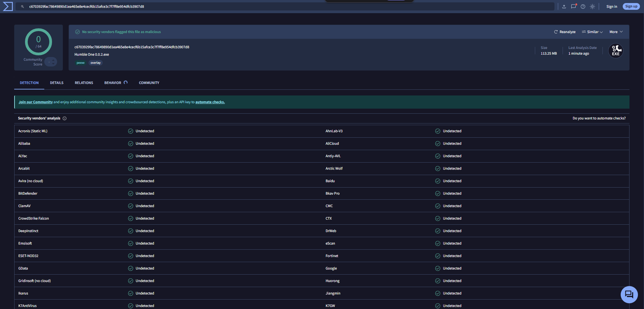Image resolution: width=644 pixels, height=309 pixels.
Task: Click the check icon in the BitDefender row
Action: tap(130, 194)
